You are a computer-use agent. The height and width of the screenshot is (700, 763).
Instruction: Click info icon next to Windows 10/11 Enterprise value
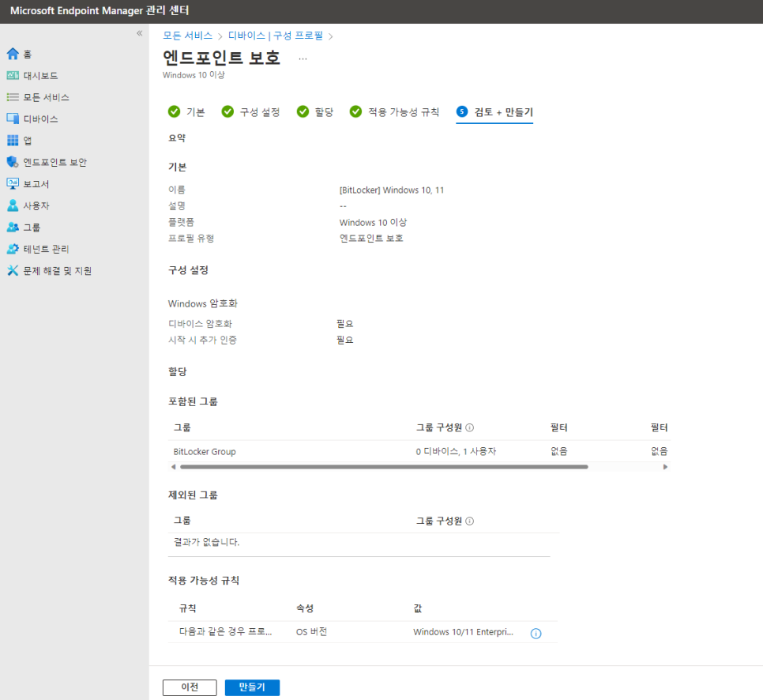pyautogui.click(x=536, y=633)
